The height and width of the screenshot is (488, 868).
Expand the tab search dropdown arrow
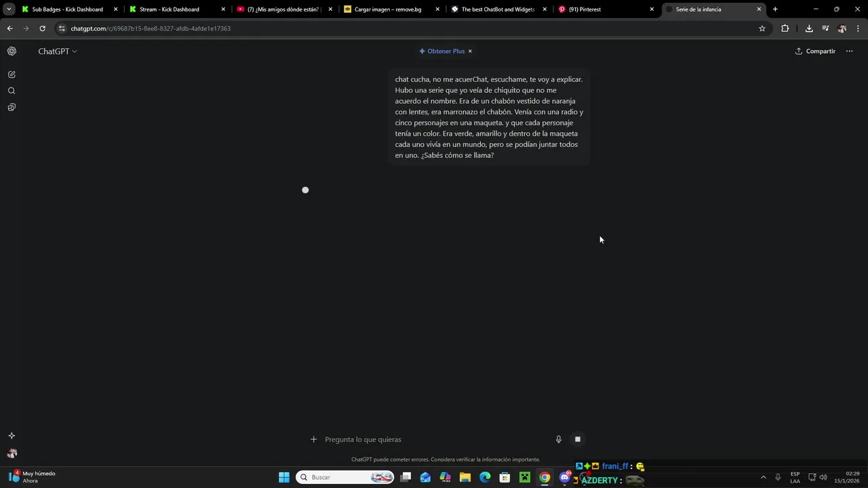[x=9, y=9]
